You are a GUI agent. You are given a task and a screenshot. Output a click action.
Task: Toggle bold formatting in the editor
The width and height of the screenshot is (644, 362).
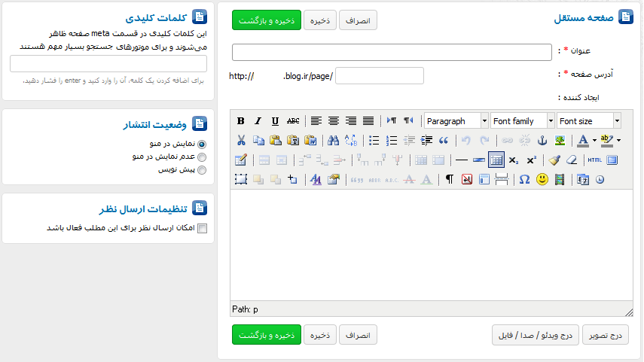pos(241,121)
